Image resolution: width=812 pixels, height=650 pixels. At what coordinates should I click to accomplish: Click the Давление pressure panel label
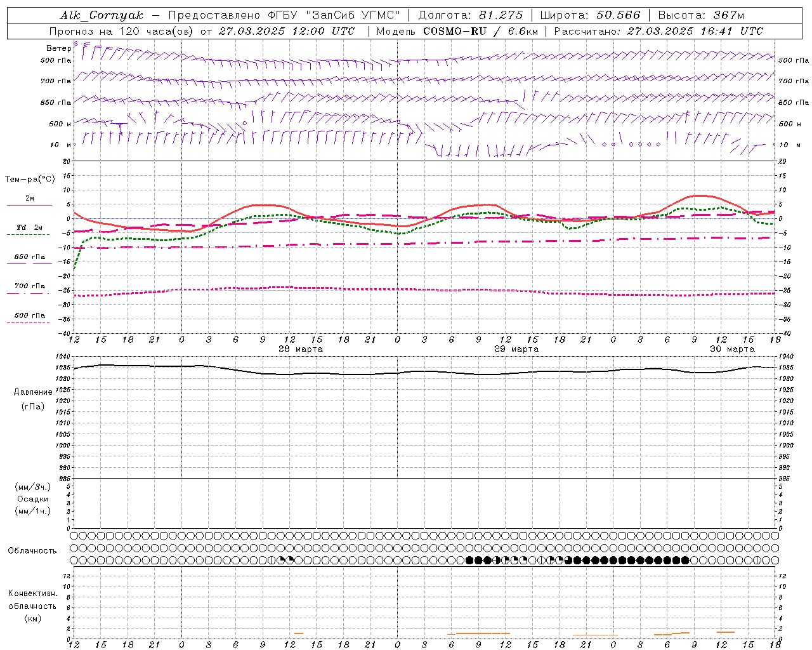[x=33, y=392]
